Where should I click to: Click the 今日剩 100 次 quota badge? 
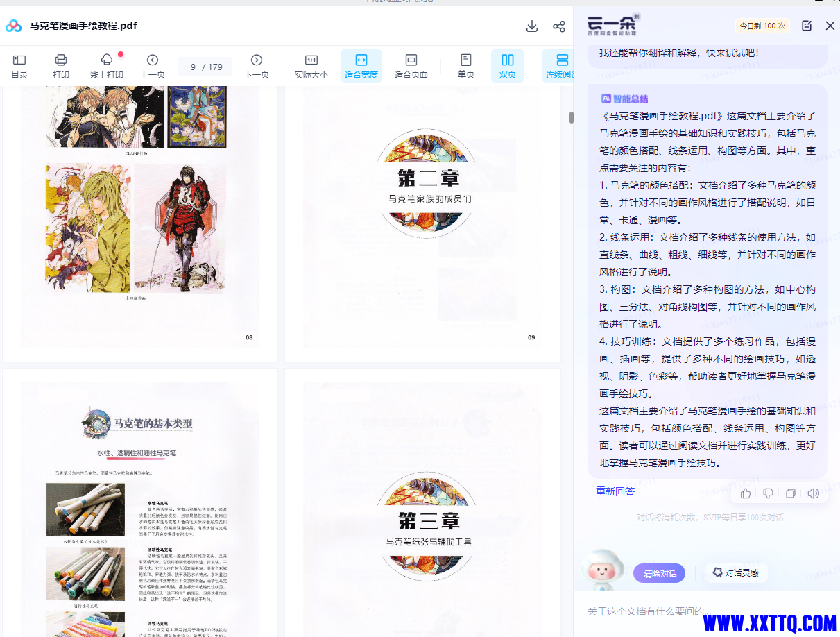763,26
